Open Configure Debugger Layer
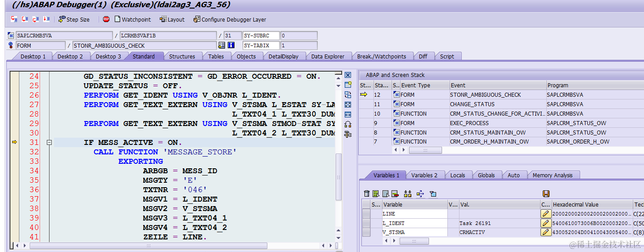Viewport: 644px width, 252px height. pyautogui.click(x=230, y=19)
